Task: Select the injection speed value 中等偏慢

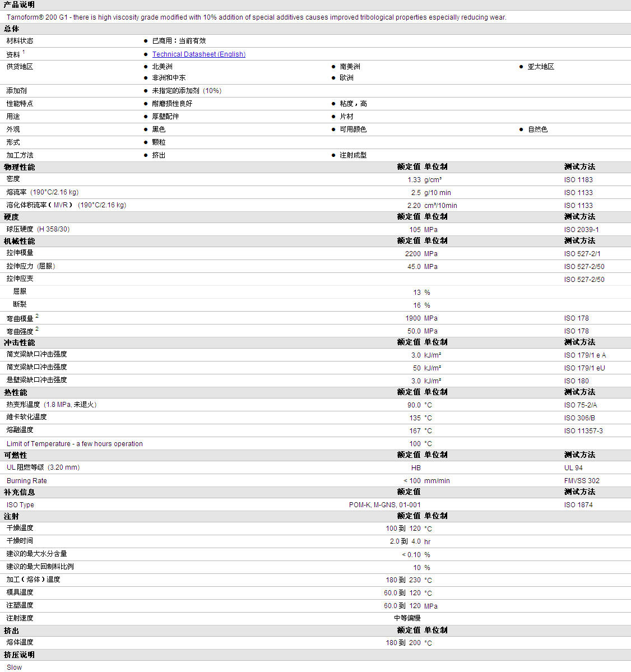Action: pos(407,618)
